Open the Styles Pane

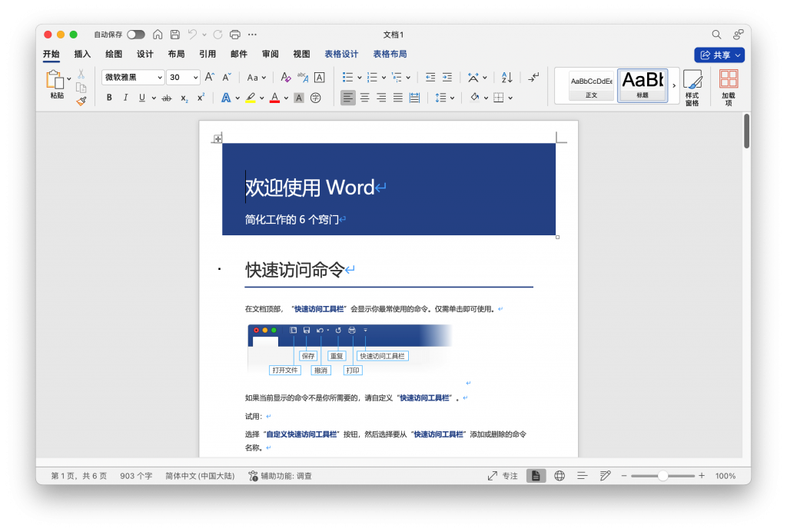pos(692,88)
